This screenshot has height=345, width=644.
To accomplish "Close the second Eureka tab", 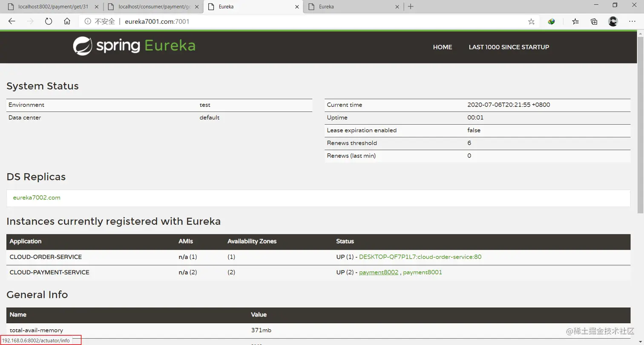I will click(x=397, y=7).
